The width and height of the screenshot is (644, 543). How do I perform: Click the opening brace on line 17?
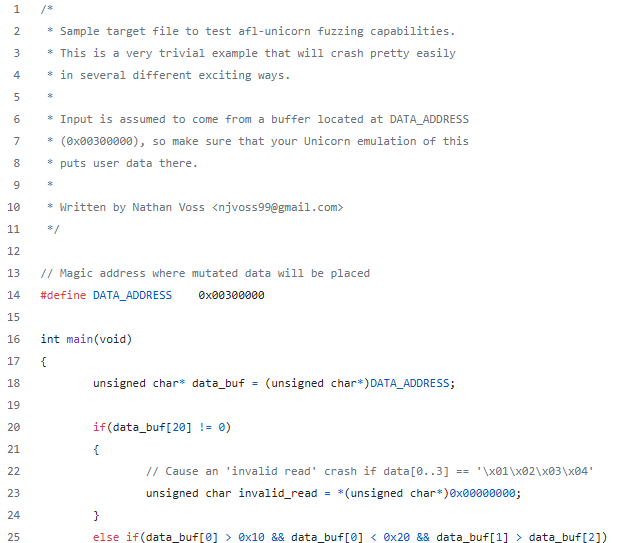(x=44, y=361)
